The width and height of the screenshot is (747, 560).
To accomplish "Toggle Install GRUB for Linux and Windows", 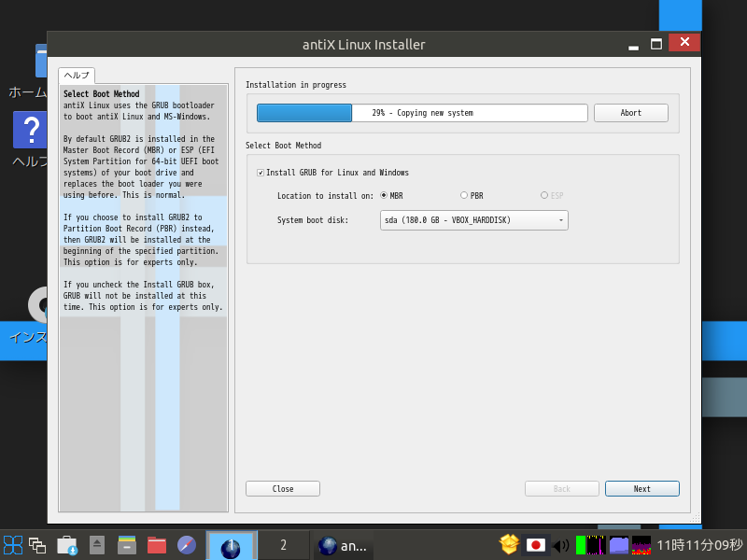I will point(332,173).
